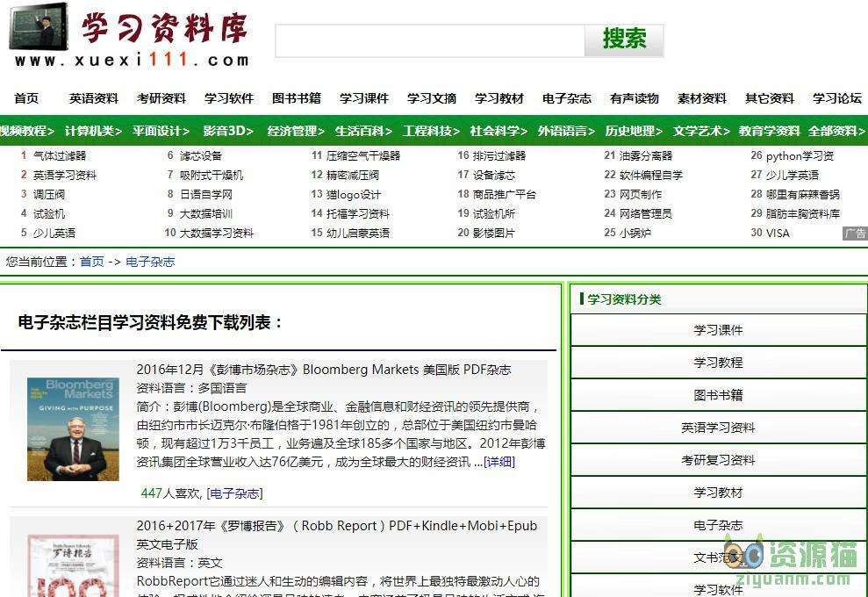
Task: Expand 经济管理 category in green bar
Action: tap(296, 131)
